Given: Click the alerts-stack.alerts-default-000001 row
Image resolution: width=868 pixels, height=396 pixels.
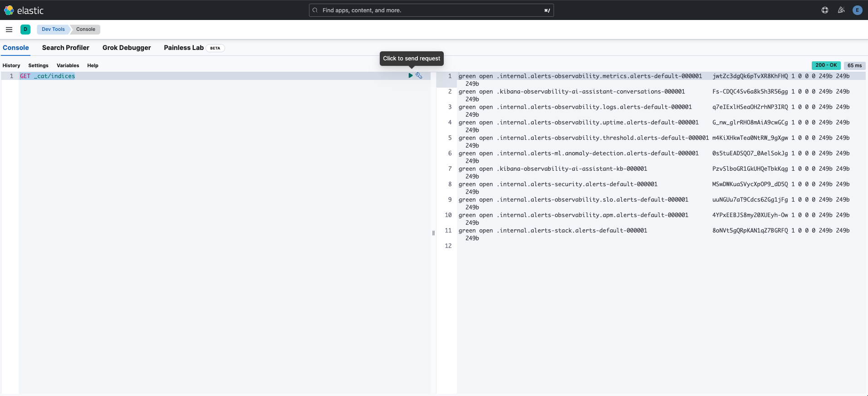Looking at the screenshot, I should pos(654,234).
